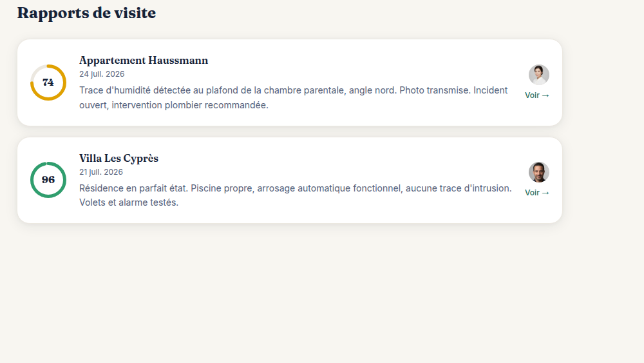Click the Appartement Haussmann report card

coord(290,83)
